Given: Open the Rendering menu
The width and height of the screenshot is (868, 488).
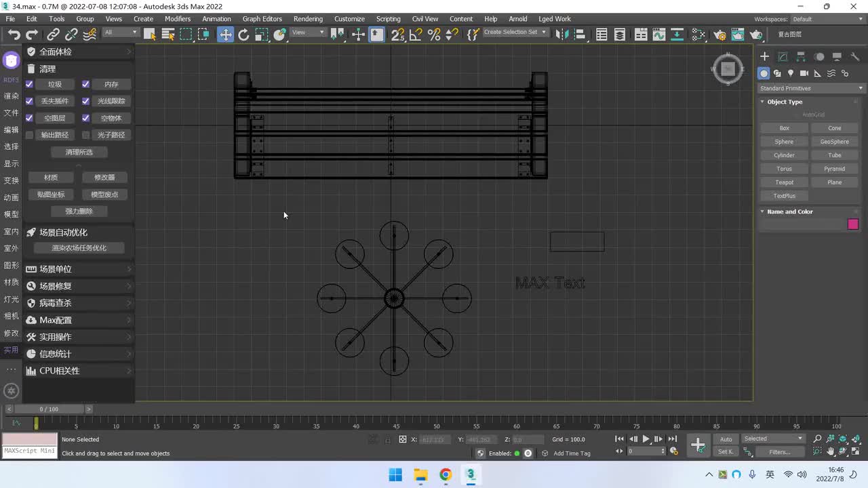Looking at the screenshot, I should pyautogui.click(x=308, y=19).
